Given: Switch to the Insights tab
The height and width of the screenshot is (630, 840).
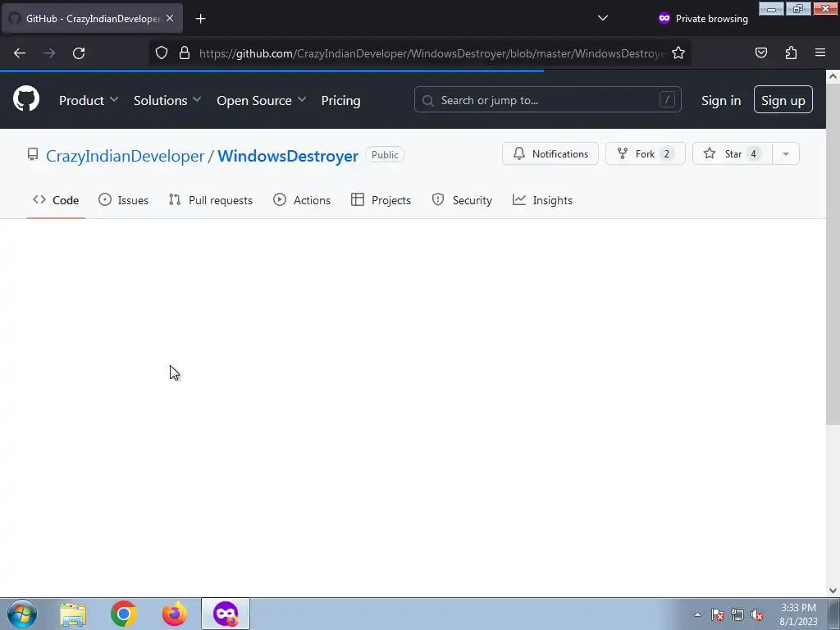Looking at the screenshot, I should click(x=542, y=200).
